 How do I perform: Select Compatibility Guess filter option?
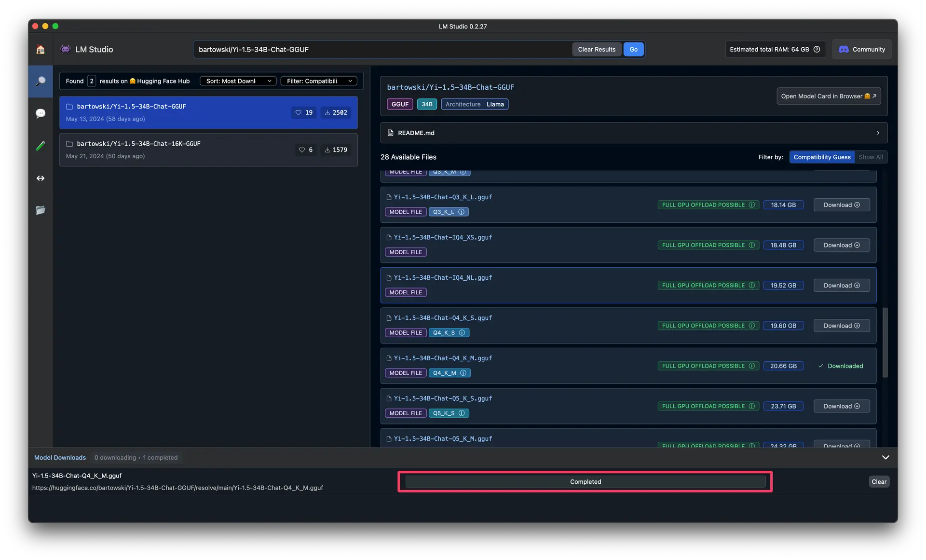[x=822, y=157]
